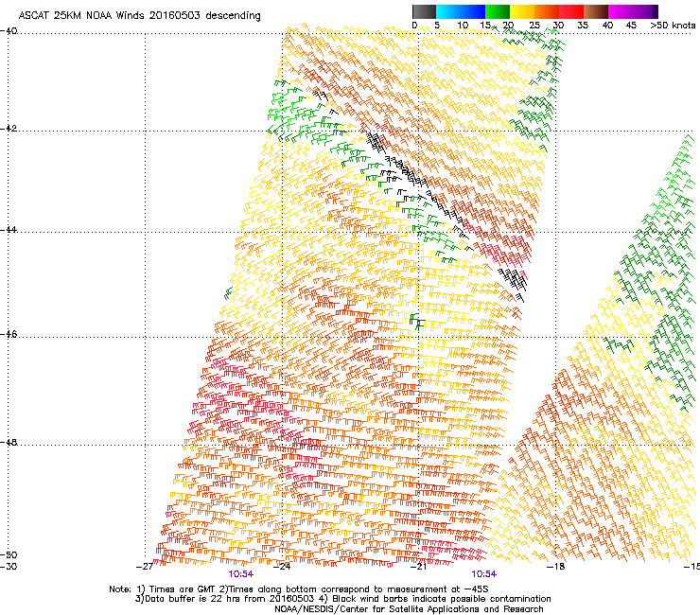Viewport: 700px width, 615px height.
Task: Click the longitude label '-27'
Action: pyautogui.click(x=144, y=567)
